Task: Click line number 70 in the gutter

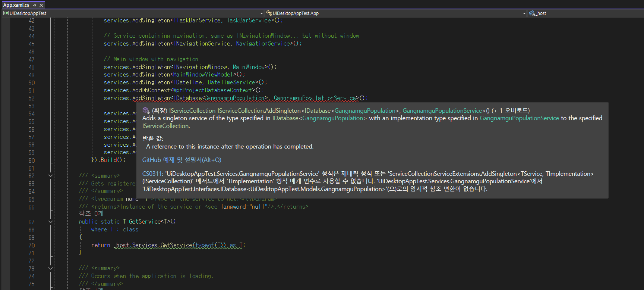Action: 31,245
